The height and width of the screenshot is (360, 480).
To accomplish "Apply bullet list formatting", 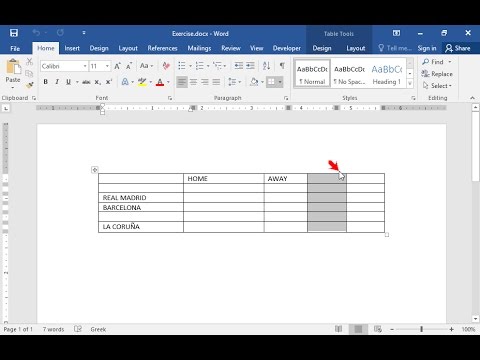I will pyautogui.click(x=182, y=66).
